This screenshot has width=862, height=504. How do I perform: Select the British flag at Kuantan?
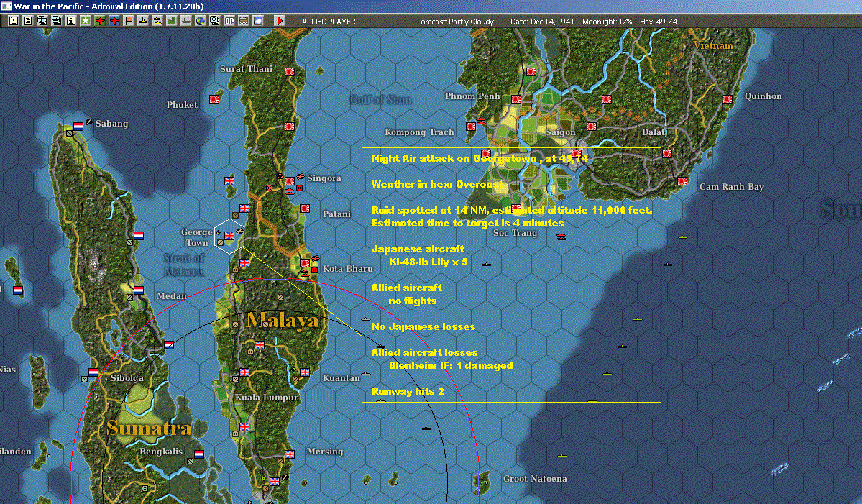click(x=305, y=372)
